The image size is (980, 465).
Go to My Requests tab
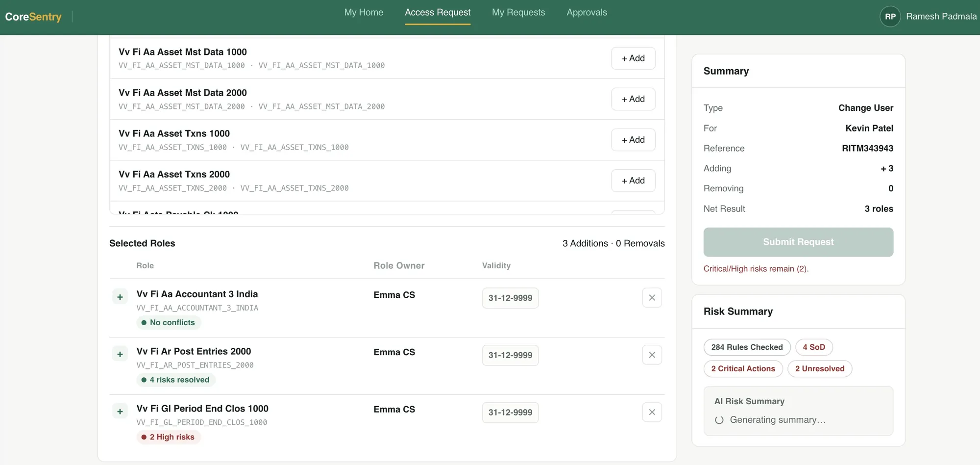point(518,12)
